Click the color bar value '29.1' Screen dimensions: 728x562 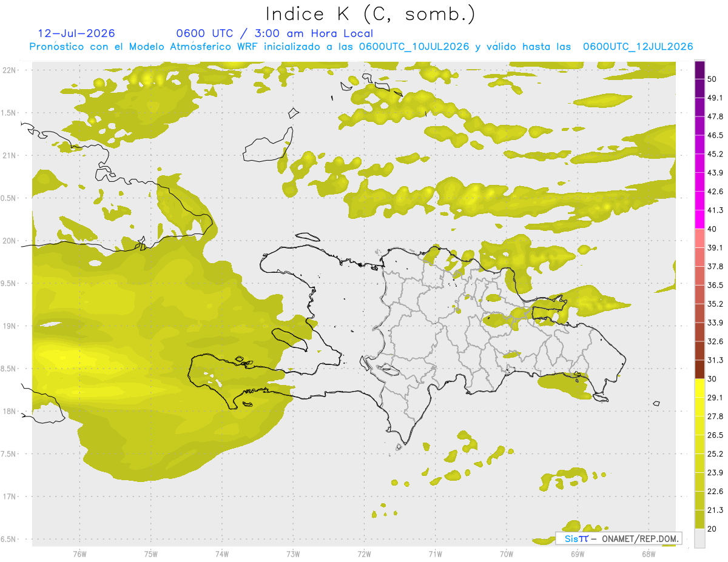[715, 398]
